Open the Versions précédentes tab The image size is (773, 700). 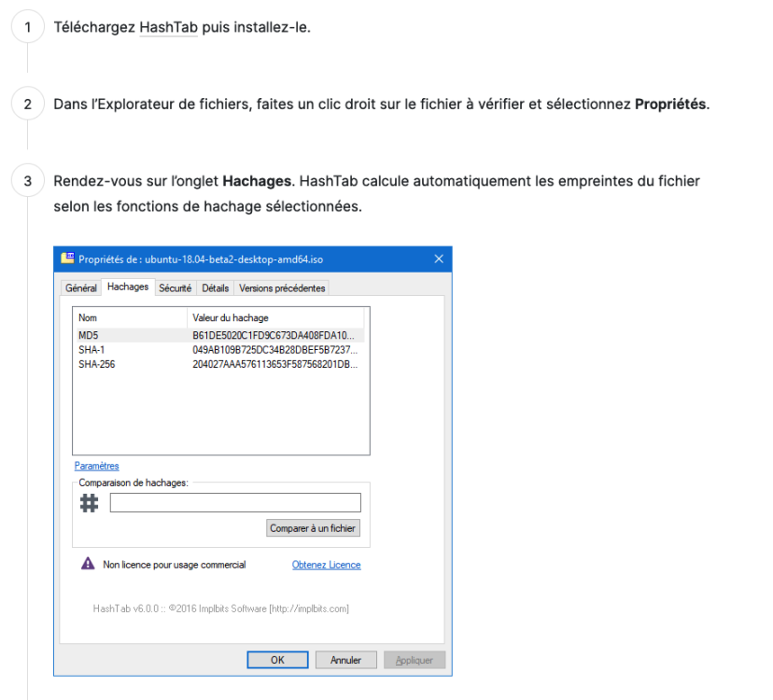[x=282, y=287]
